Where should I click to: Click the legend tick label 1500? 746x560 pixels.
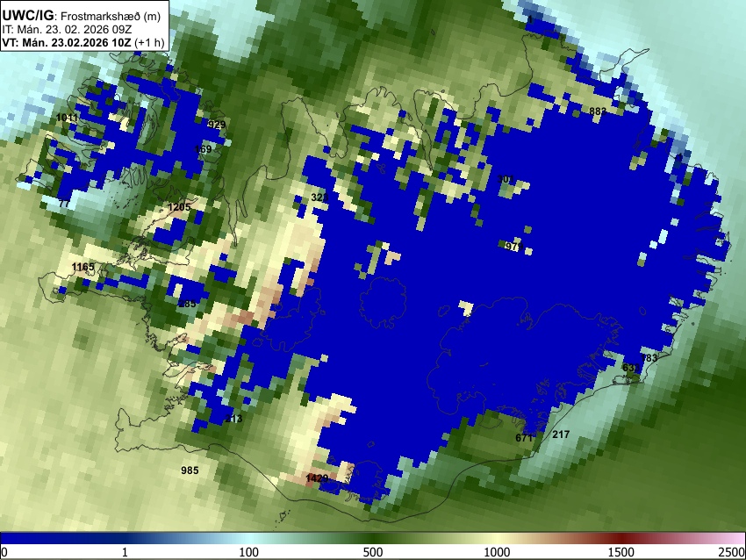tap(621, 552)
